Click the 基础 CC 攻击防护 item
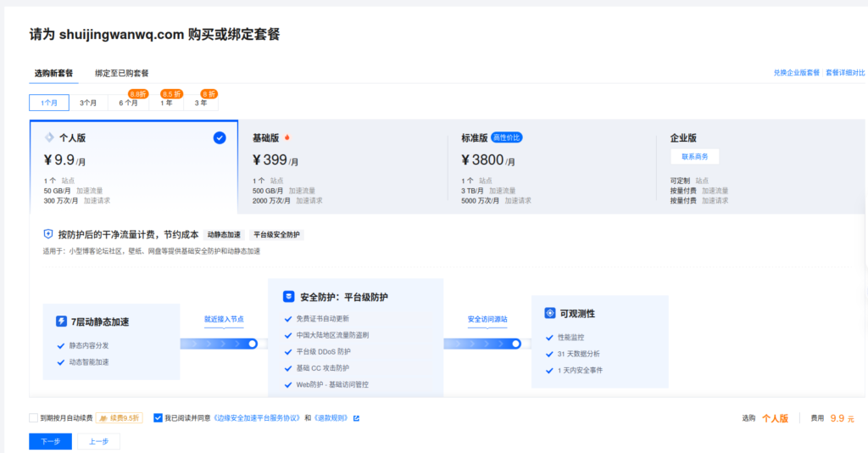Screen dimensions: 868x453 pyautogui.click(x=323, y=368)
